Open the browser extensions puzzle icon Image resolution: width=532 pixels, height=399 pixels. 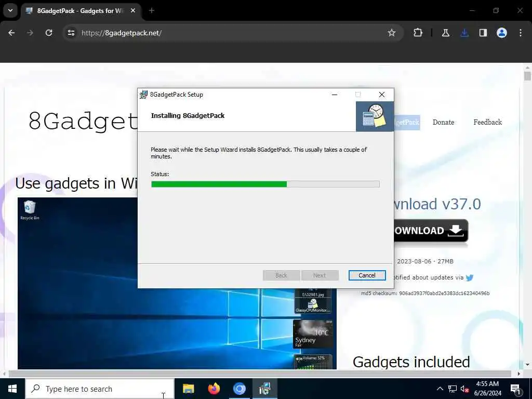pos(418,33)
